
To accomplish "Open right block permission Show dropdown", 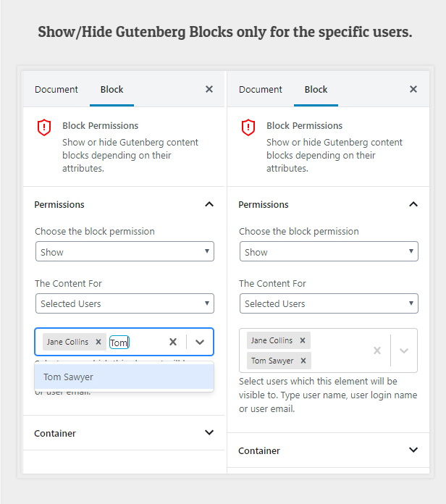I will [x=329, y=252].
